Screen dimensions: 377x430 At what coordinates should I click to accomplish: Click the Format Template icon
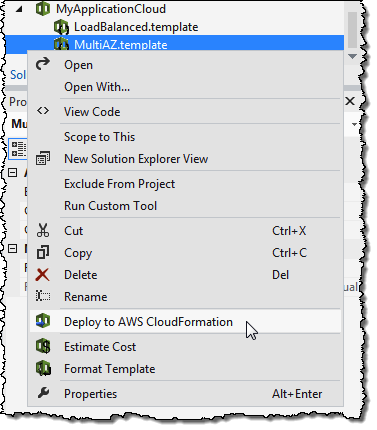click(43, 368)
